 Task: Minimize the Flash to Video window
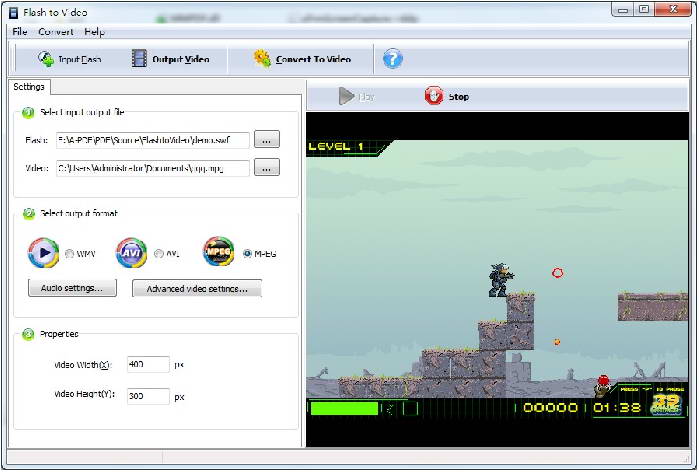tap(623, 9)
